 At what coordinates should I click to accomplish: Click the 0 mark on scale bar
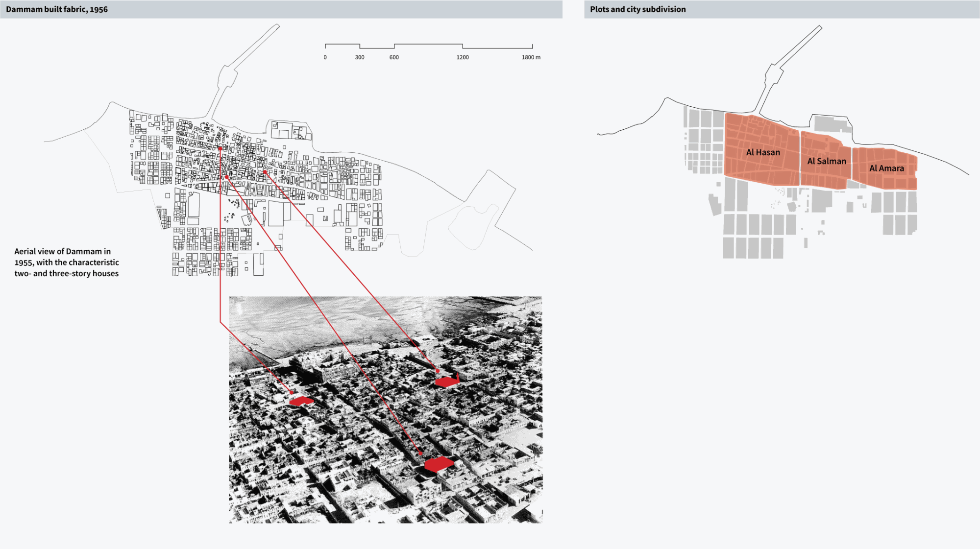[x=325, y=57]
